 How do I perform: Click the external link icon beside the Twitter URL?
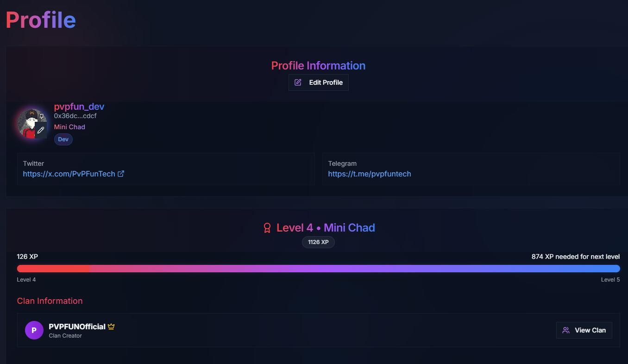121,174
